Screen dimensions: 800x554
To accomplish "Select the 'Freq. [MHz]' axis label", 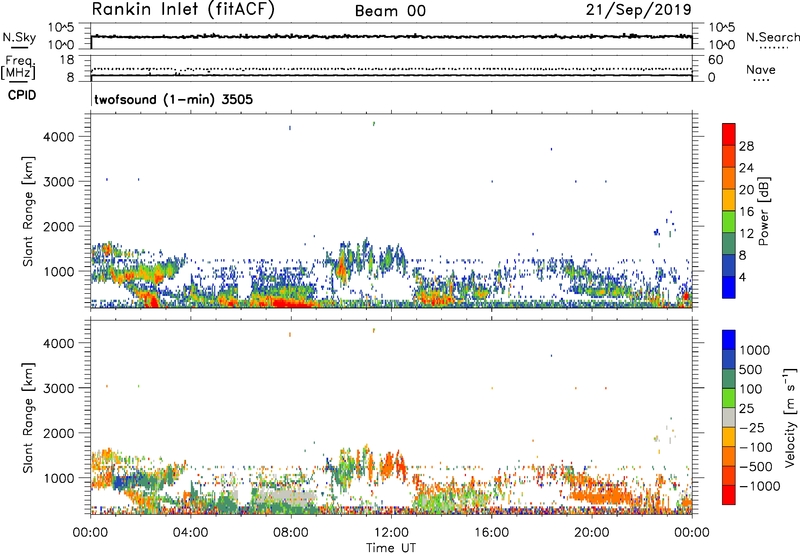I will 18,67.
